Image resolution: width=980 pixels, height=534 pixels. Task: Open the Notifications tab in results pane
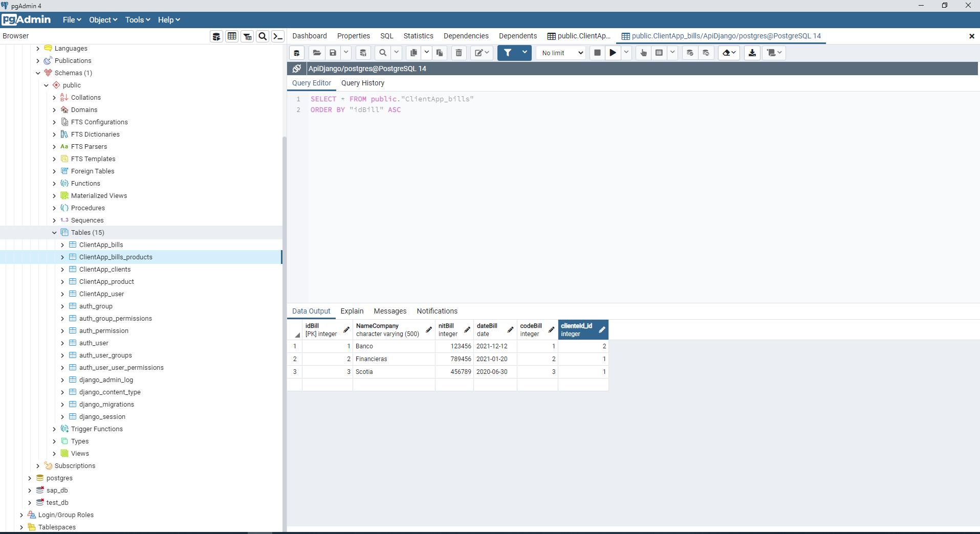click(x=437, y=311)
